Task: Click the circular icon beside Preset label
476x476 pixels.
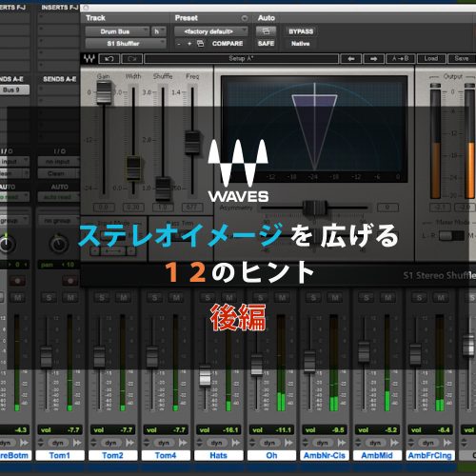Action: pos(245,18)
